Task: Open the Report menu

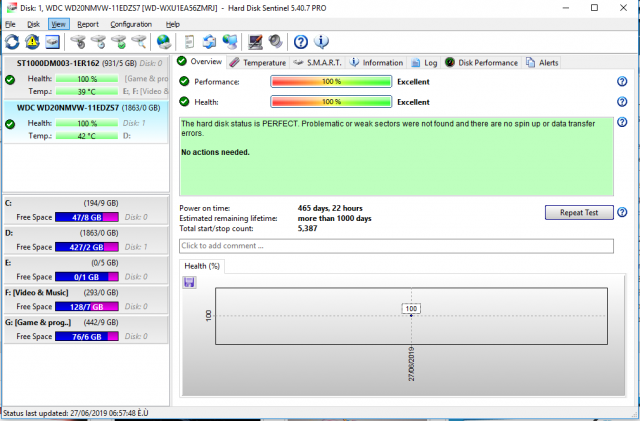Action: (88, 23)
